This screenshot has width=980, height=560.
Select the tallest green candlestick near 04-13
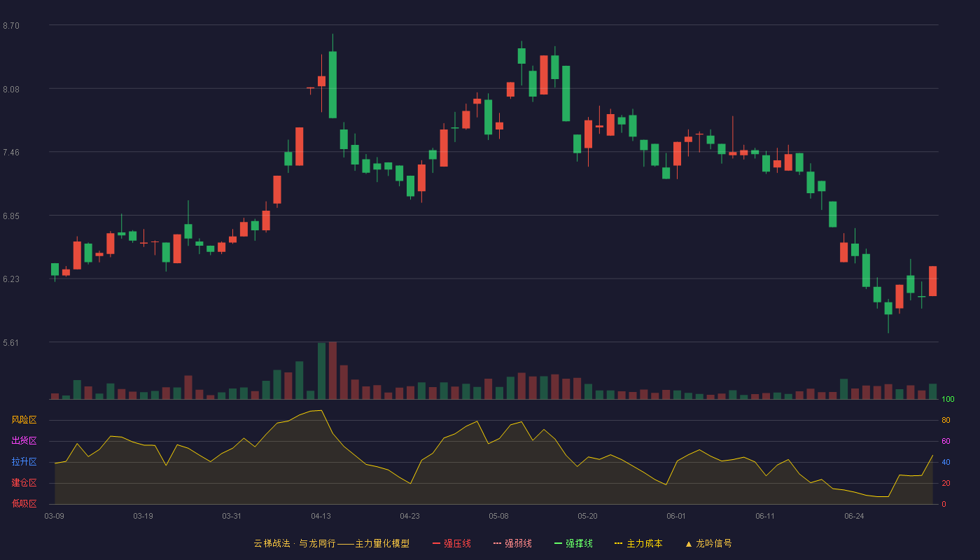(x=332, y=85)
